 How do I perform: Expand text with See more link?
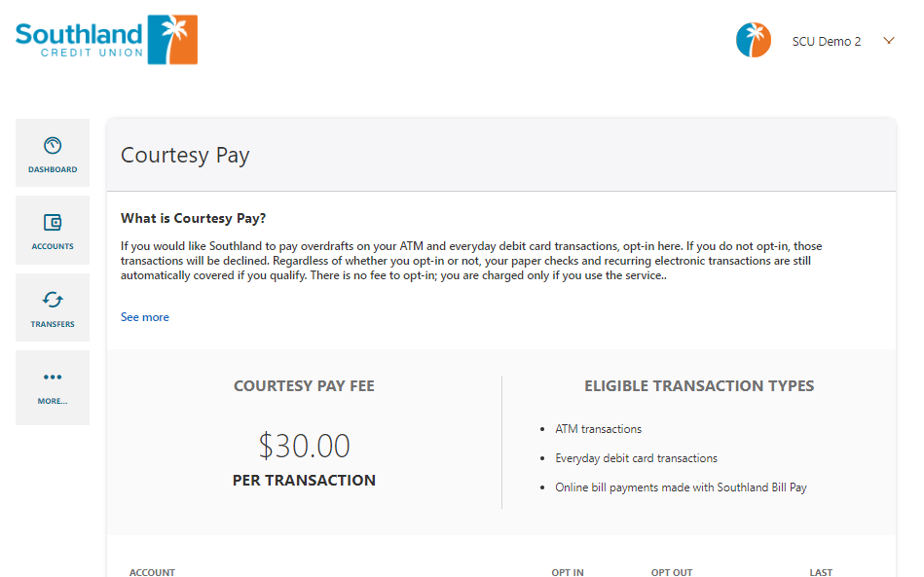tap(145, 317)
